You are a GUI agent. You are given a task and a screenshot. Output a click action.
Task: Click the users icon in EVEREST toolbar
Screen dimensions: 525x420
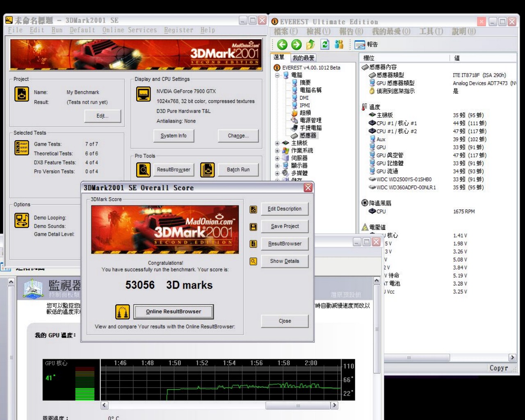(339, 44)
